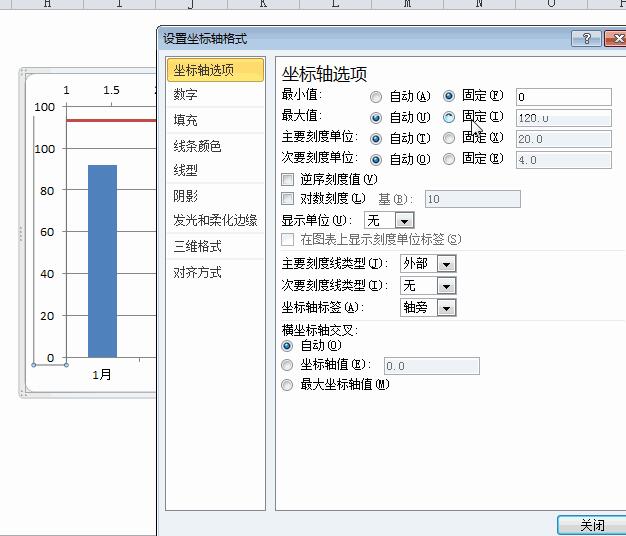
Task: Expand the 显示单位 dropdown
Action: click(404, 220)
